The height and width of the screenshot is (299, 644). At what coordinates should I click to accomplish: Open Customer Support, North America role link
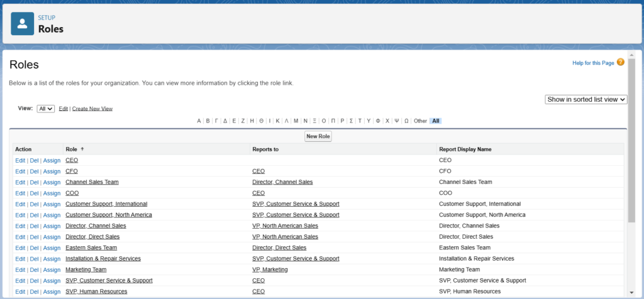[x=109, y=215]
